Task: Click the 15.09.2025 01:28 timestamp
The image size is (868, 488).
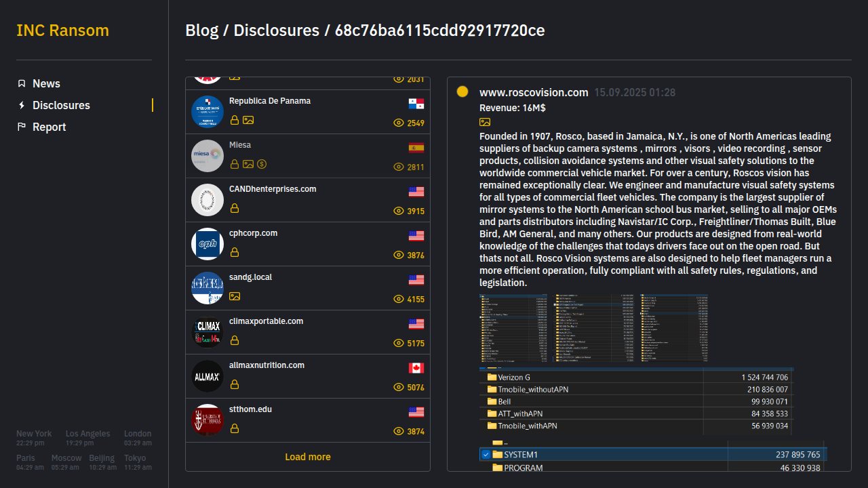Action: [635, 93]
